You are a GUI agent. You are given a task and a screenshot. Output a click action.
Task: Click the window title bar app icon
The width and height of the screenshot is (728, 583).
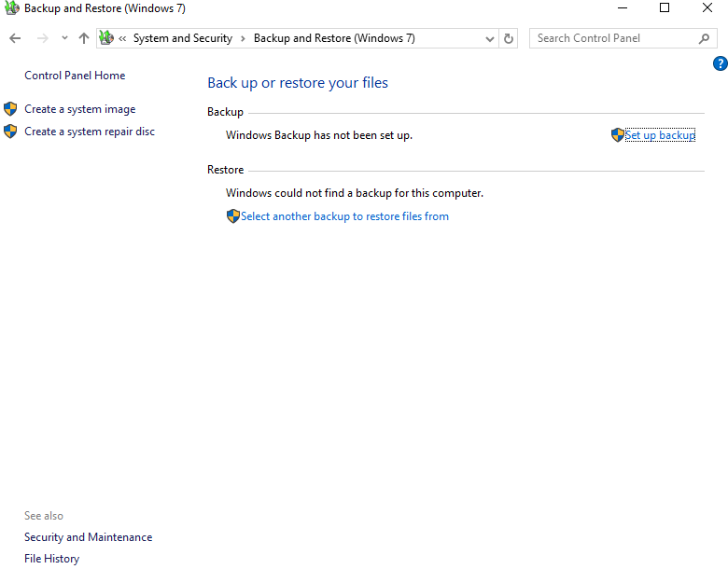point(11,7)
